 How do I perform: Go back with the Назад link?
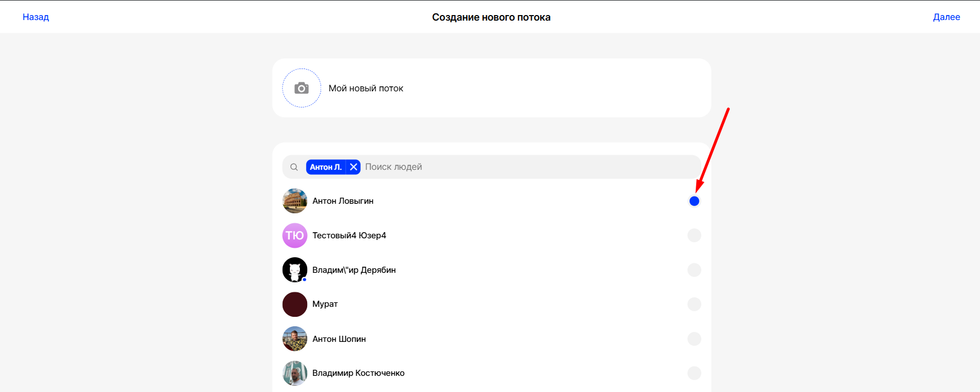[36, 17]
